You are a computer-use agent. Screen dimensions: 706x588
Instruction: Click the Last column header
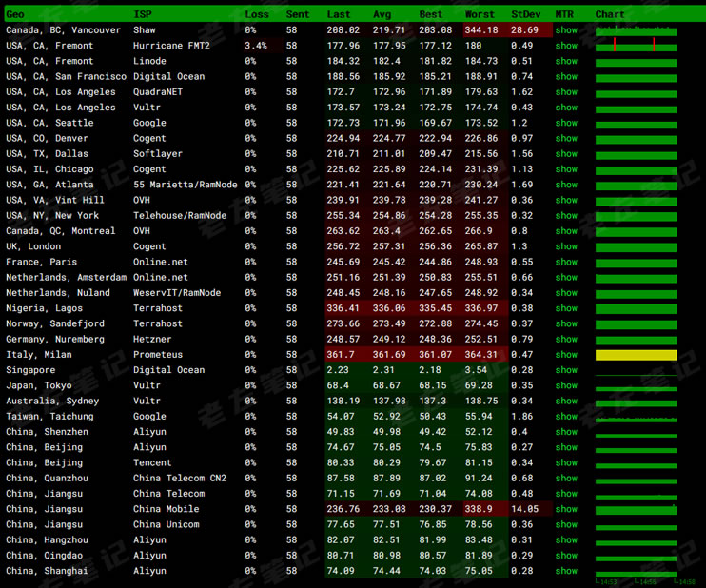point(339,14)
